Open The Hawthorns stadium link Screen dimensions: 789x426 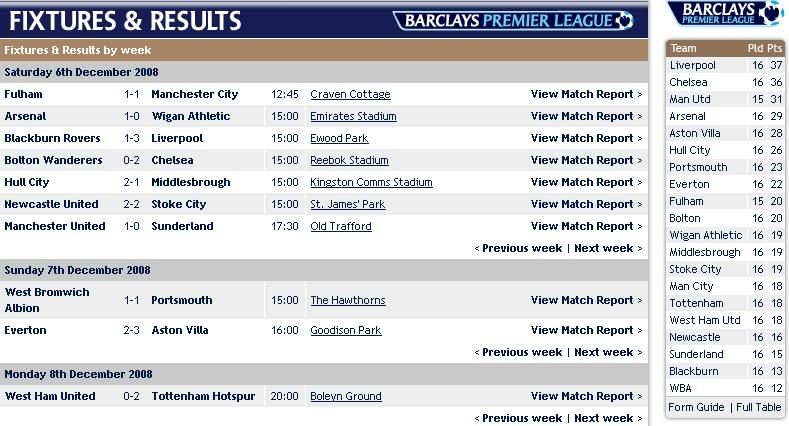pos(348,300)
